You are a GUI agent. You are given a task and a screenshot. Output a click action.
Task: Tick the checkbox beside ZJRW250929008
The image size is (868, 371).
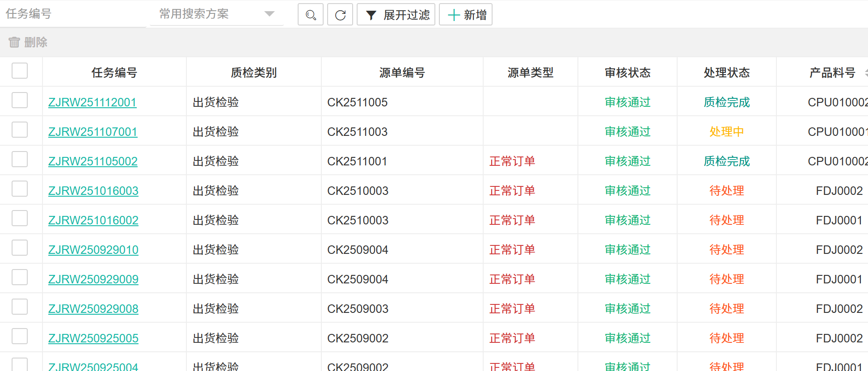20,307
